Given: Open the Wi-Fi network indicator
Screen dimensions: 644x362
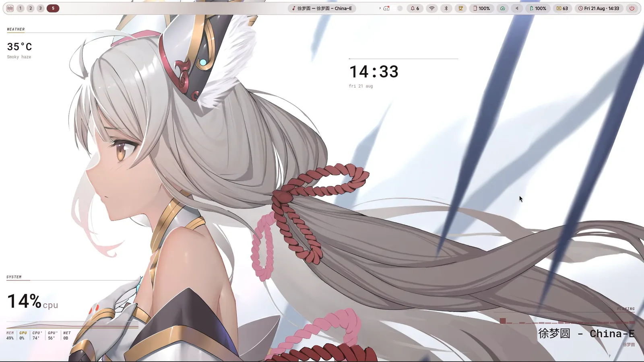Looking at the screenshot, I should pyautogui.click(x=432, y=8).
